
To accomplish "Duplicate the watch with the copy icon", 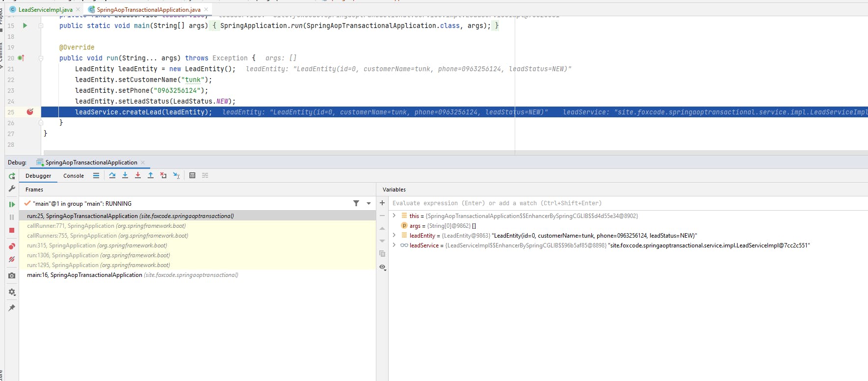I will point(382,254).
